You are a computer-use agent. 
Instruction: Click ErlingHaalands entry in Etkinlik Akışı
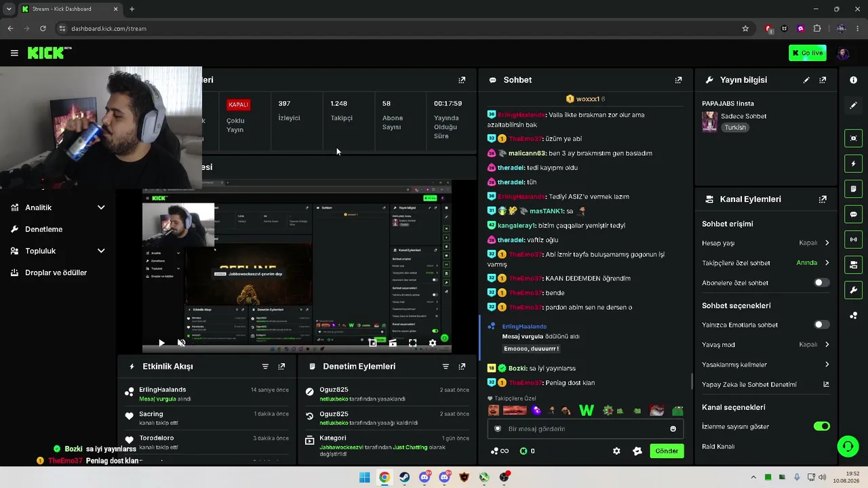pyautogui.click(x=207, y=394)
